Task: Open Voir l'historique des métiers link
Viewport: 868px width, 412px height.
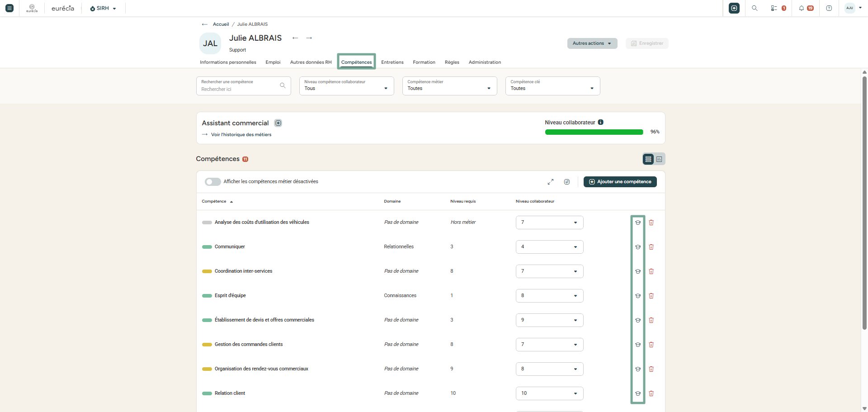Action: point(241,135)
